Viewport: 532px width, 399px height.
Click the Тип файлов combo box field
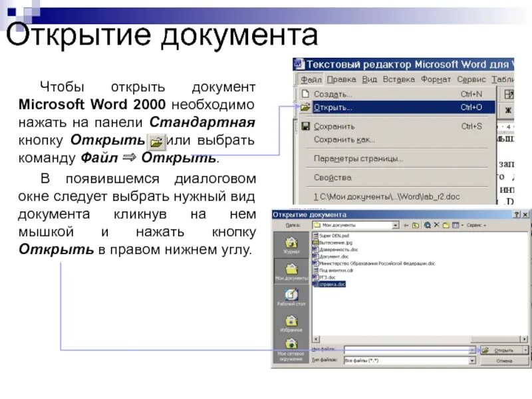410,360
